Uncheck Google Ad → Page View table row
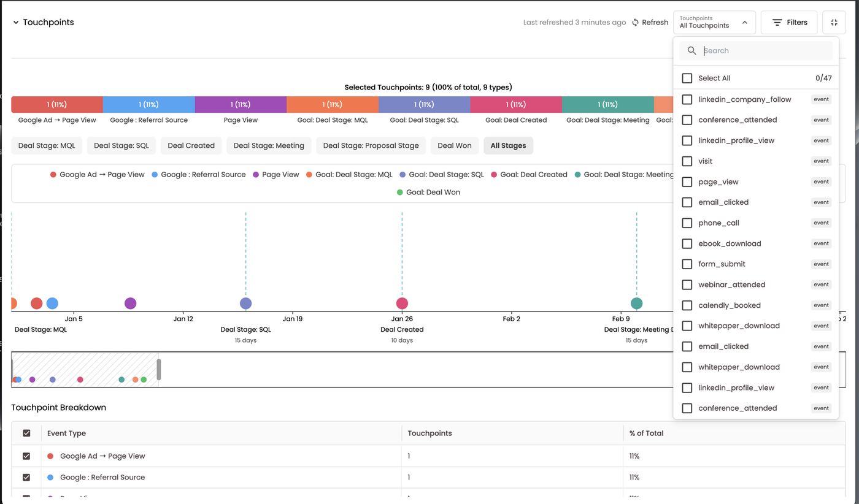The width and height of the screenshot is (859, 504). point(26,456)
